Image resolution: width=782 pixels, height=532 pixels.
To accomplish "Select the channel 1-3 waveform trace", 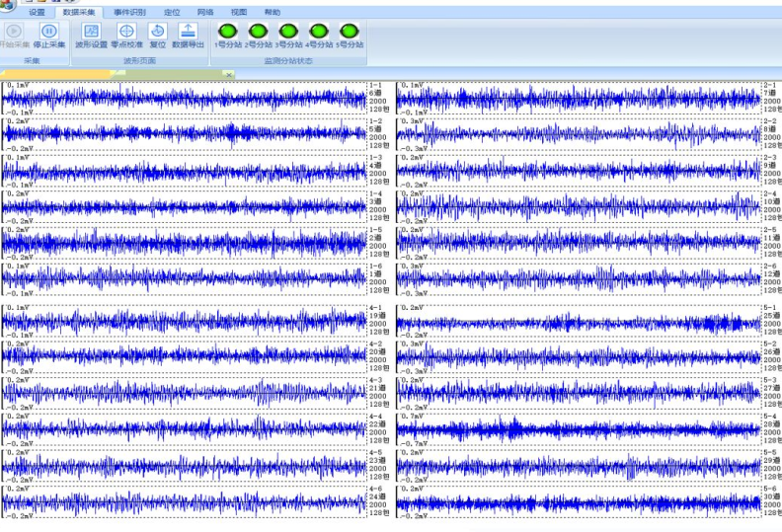I will (185, 171).
